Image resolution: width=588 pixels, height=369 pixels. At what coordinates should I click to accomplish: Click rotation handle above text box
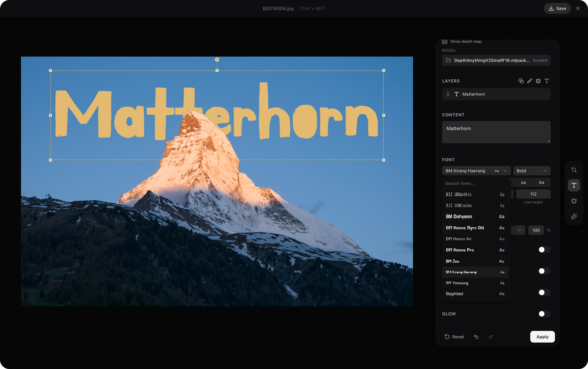pos(217,59)
